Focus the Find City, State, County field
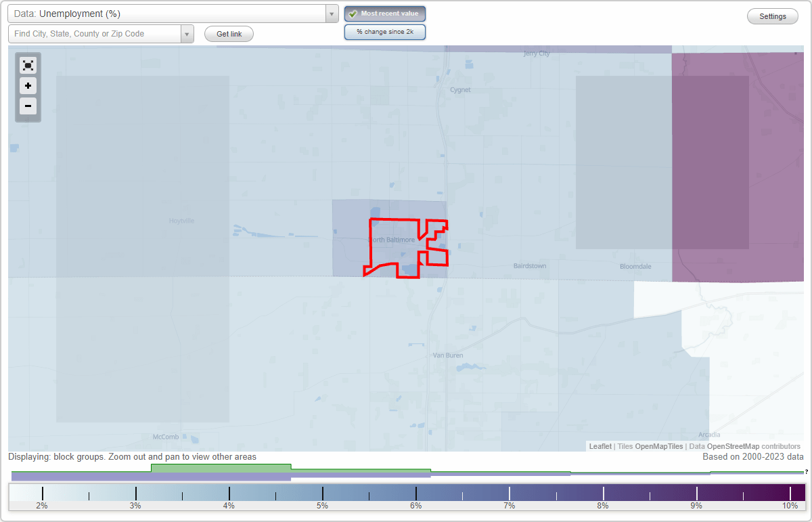This screenshot has height=522, width=812. pyautogui.click(x=95, y=34)
